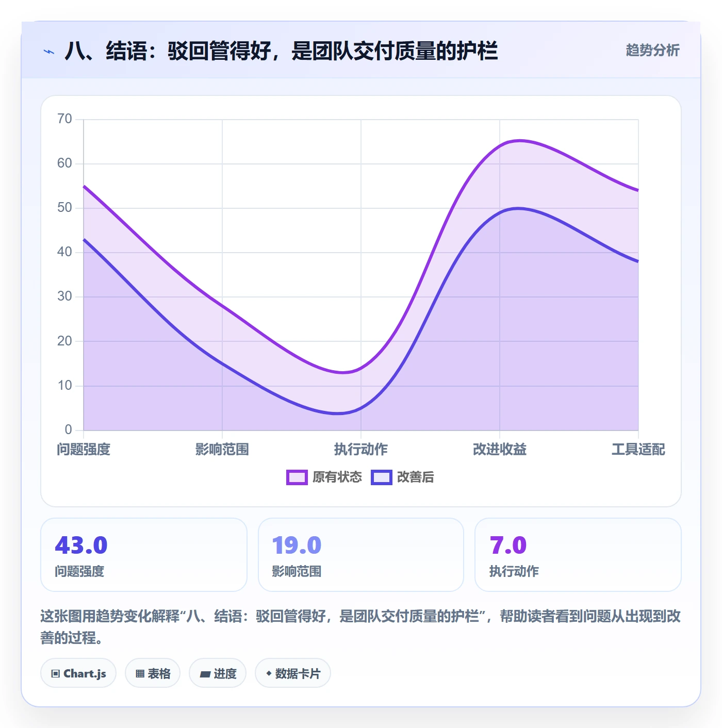Click the square icon in the Chart.js chip

[x=56, y=673]
